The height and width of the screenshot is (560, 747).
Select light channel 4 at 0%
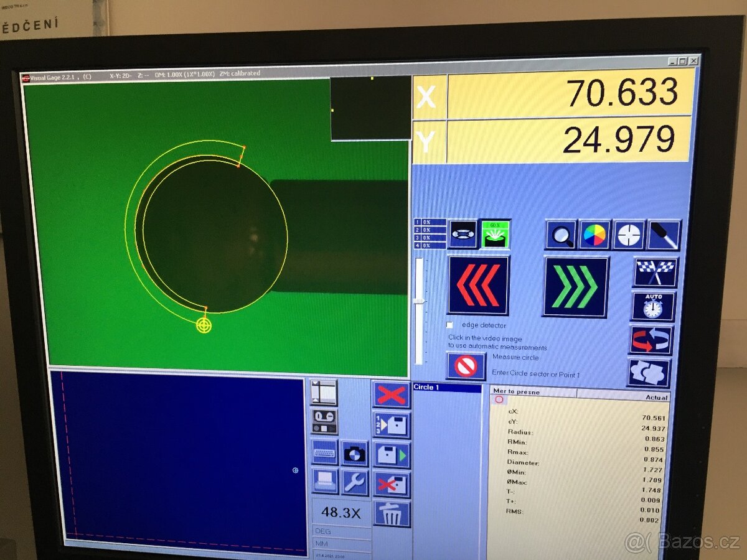click(430, 245)
